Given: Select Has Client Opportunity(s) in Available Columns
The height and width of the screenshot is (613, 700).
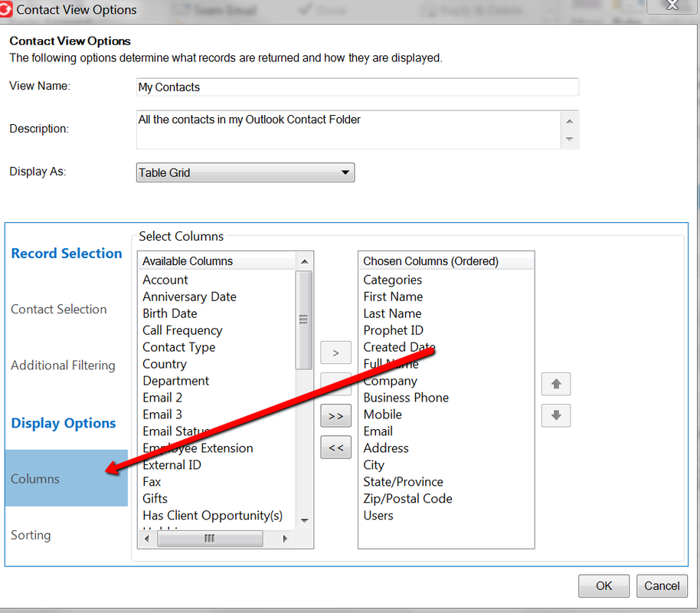Looking at the screenshot, I should click(212, 516).
